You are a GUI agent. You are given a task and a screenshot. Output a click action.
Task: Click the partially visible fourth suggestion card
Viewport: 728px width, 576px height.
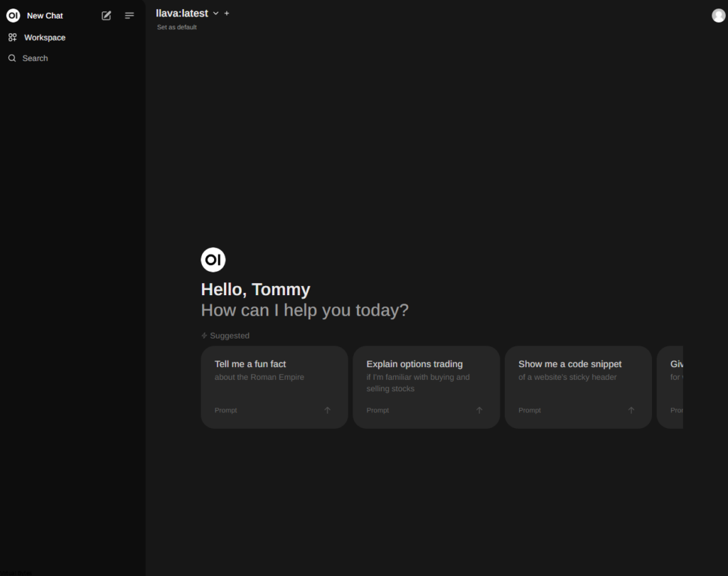(x=670, y=387)
